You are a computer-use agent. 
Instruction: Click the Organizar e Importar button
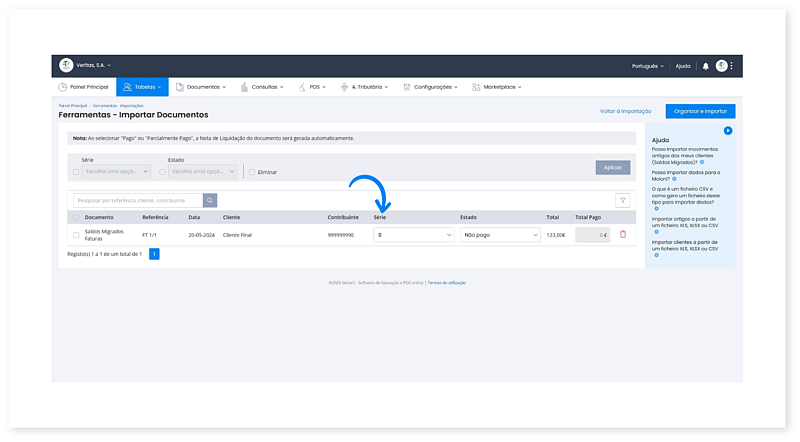[x=700, y=111]
